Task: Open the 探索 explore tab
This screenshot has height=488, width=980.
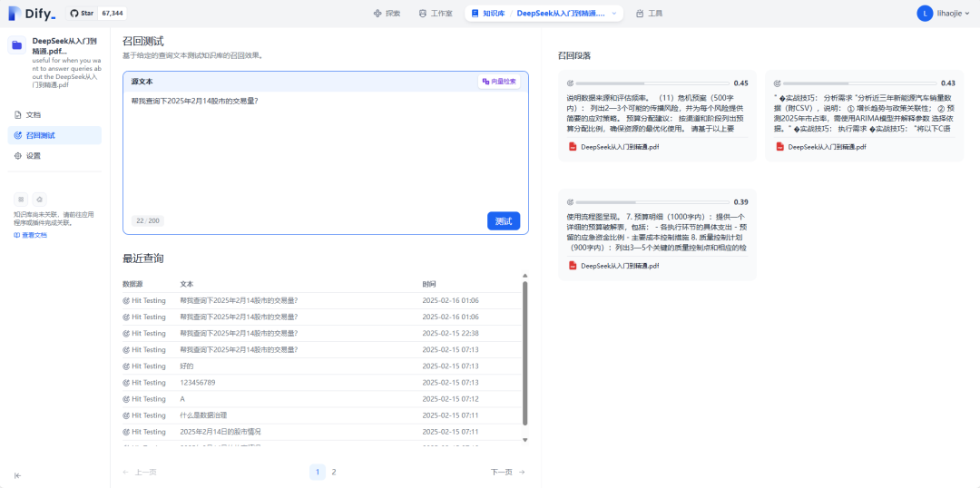Action: coord(387,13)
